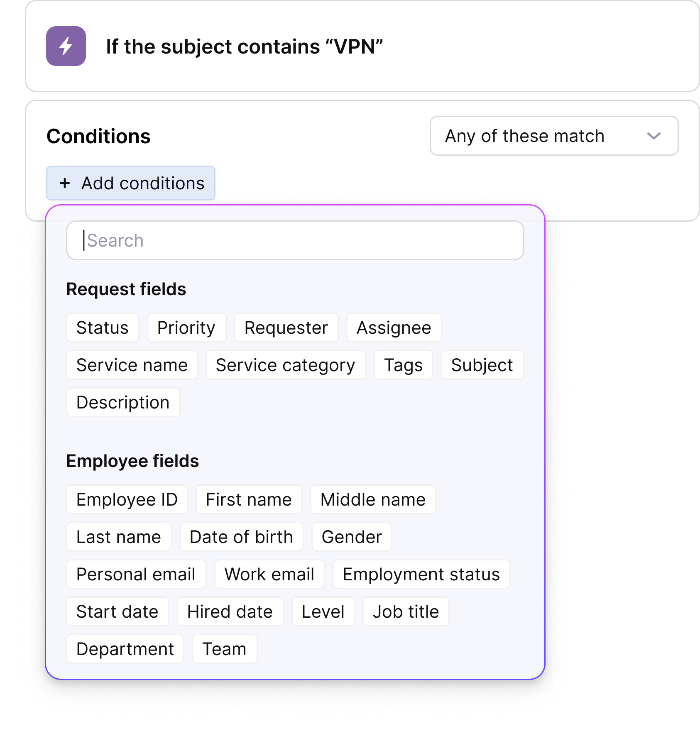Click the plus sign on Add conditions
700x736 pixels.
click(x=65, y=183)
